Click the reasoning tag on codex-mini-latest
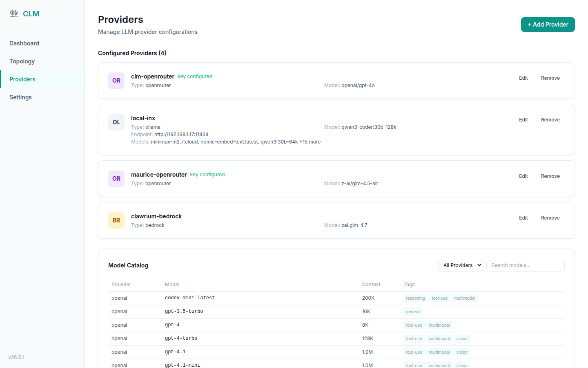Viewport: 588px width, 368px height. (415, 298)
